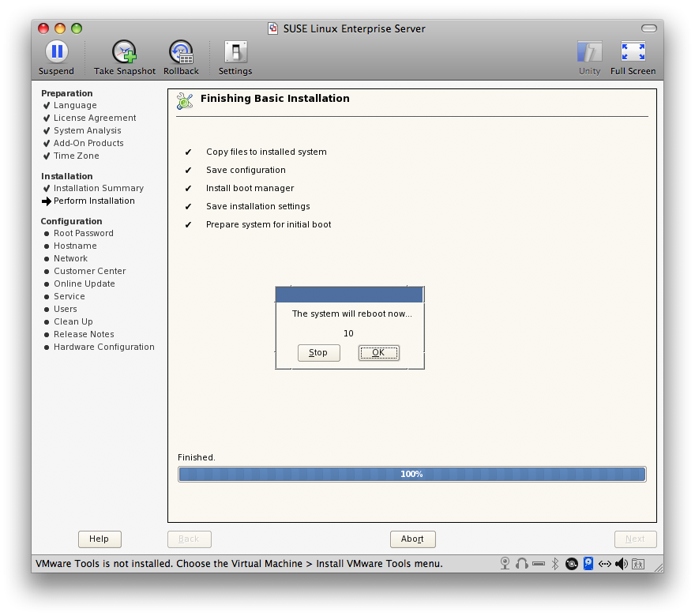695x616 pixels.
Task: Click the Unity view icon
Action: (589, 53)
